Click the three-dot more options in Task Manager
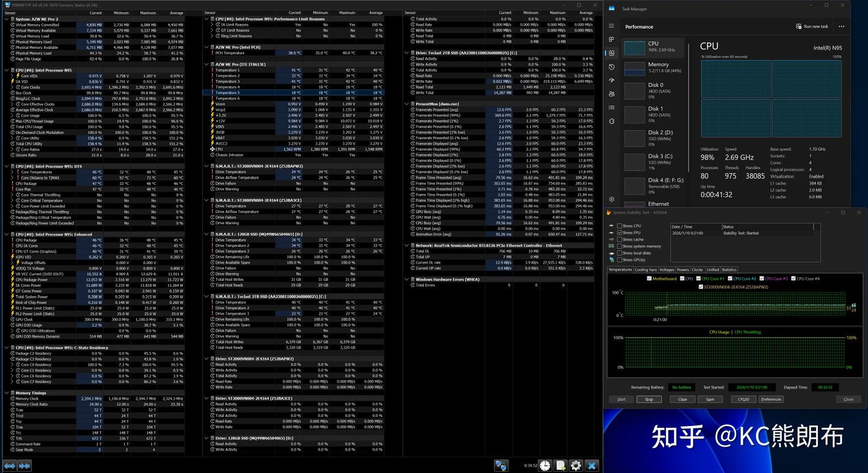 point(841,27)
